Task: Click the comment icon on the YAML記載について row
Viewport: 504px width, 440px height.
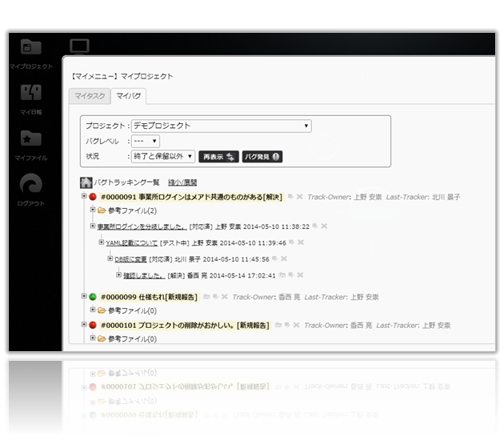Action: pos(291,242)
